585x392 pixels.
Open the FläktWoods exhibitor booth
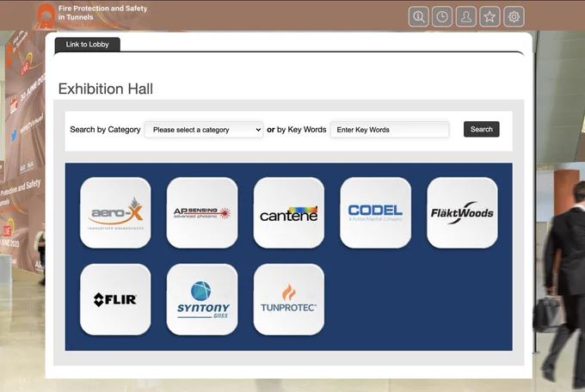(x=462, y=212)
